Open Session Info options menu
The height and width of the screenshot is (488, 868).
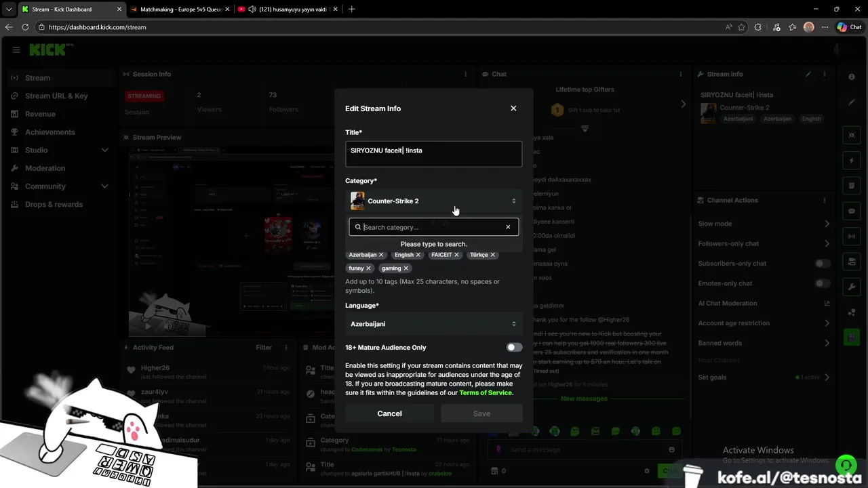465,74
